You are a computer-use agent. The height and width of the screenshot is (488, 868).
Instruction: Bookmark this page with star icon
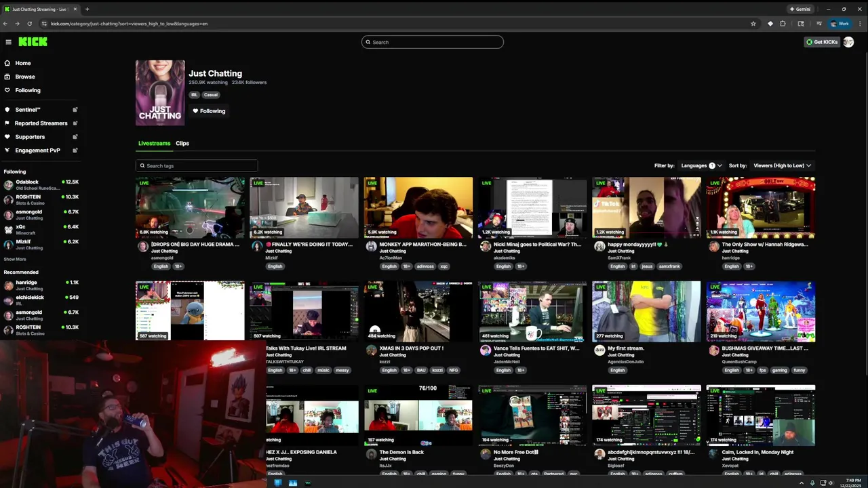(x=753, y=24)
